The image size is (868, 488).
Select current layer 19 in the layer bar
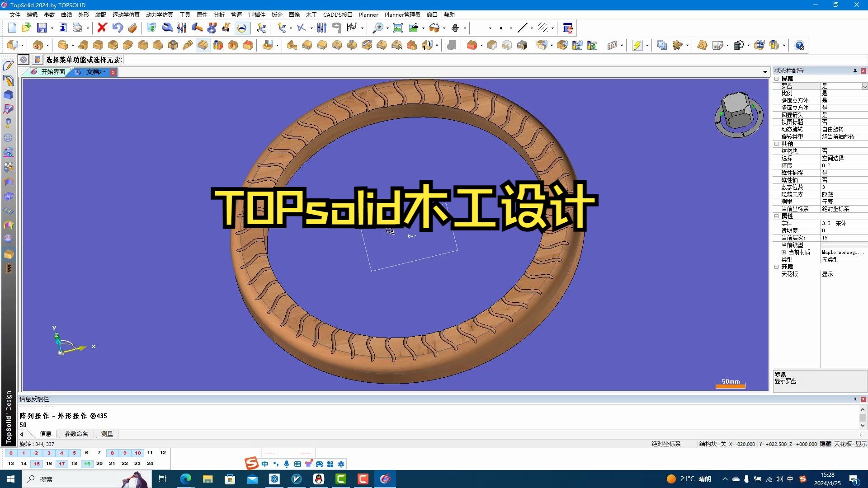(87, 464)
